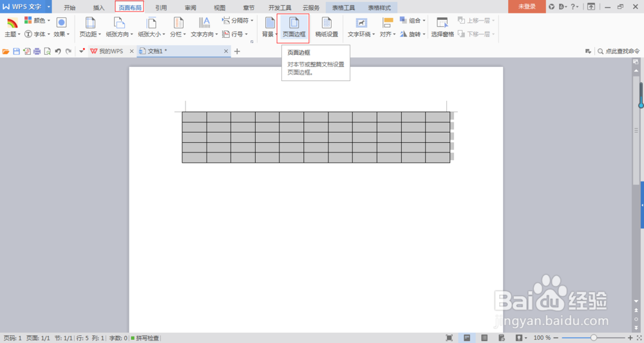Open the 颜色 theme colors menu
This screenshot has height=343, width=644.
(x=37, y=21)
